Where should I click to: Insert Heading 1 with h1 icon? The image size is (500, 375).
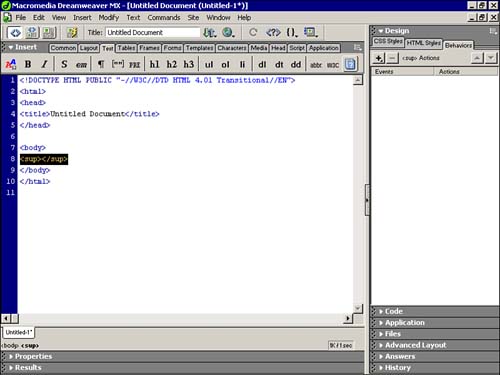(x=154, y=64)
